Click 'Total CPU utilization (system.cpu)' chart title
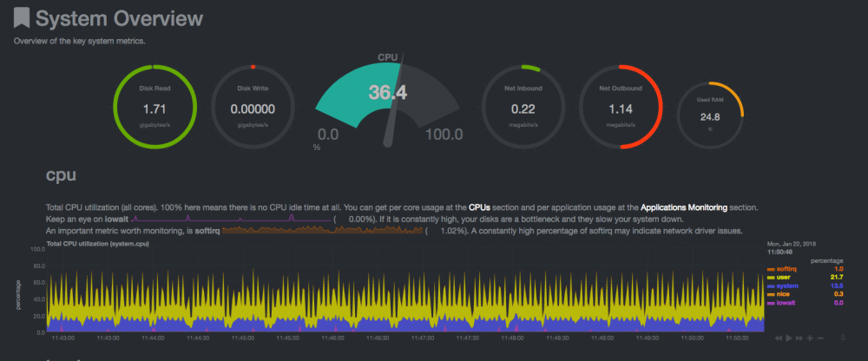 pos(98,243)
